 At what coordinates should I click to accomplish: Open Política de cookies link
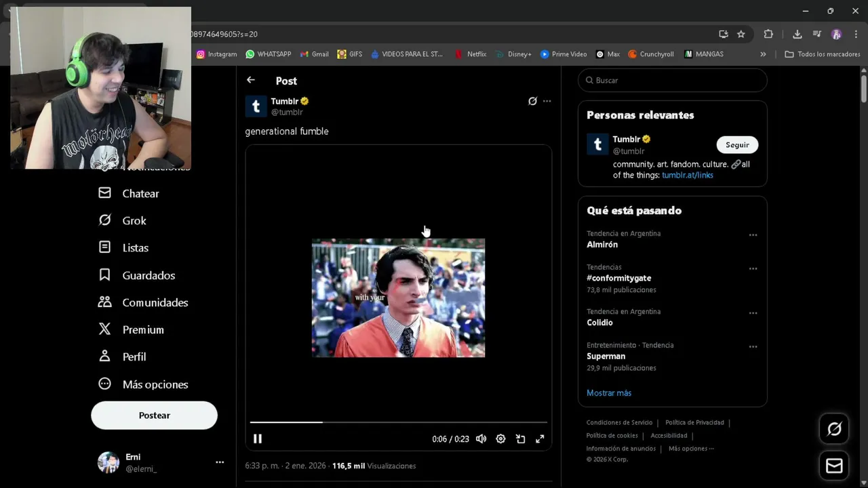(x=612, y=436)
